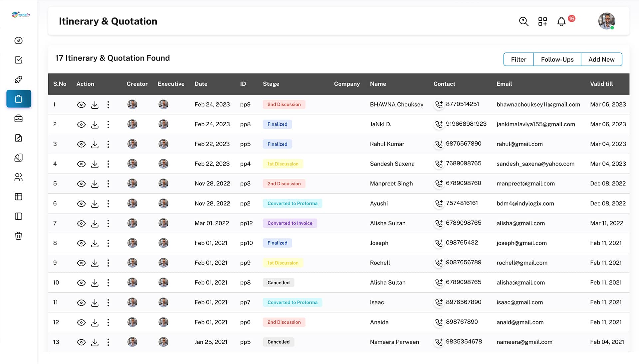Open more options menu for BHAWNA Chouksey row
The image size is (639, 364).
[108, 105]
